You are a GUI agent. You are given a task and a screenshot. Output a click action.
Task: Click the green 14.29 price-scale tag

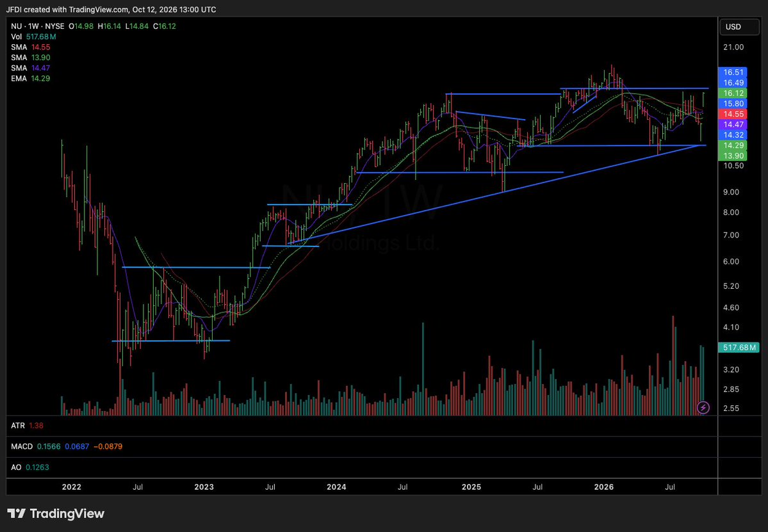point(733,145)
